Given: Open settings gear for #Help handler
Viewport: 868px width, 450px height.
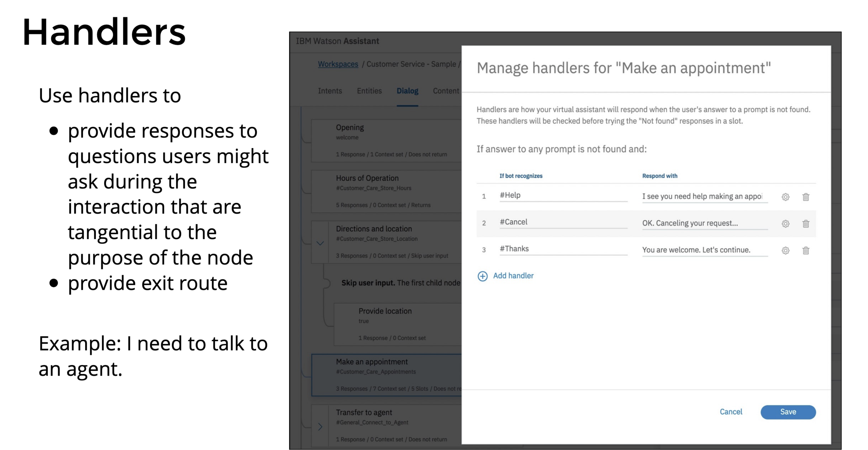Looking at the screenshot, I should coord(785,197).
